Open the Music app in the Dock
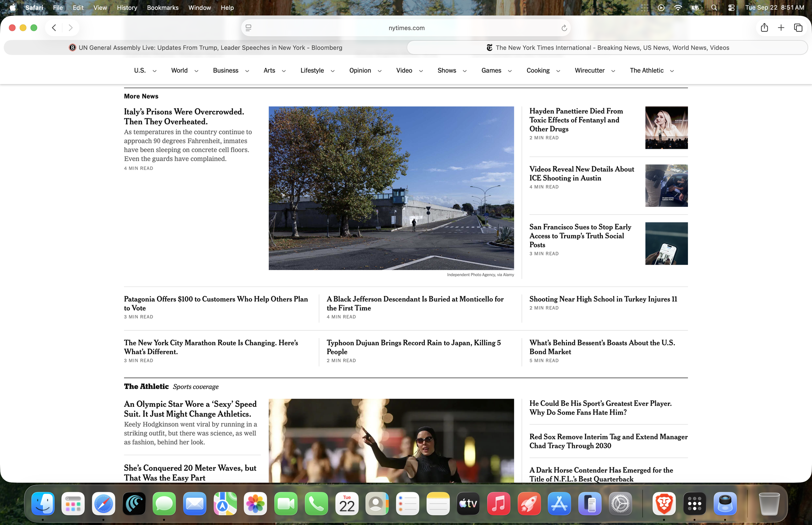 [x=499, y=504]
